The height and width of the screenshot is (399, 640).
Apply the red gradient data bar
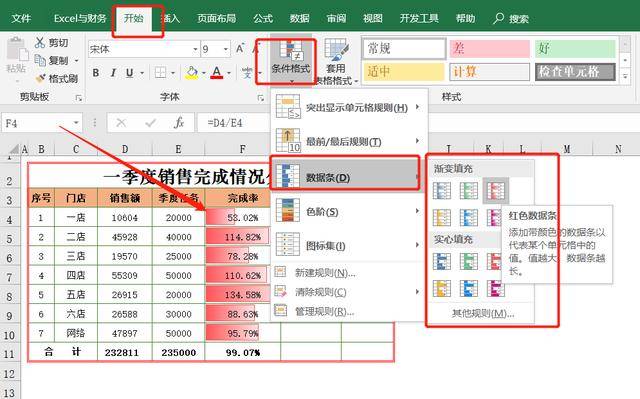coord(496,191)
